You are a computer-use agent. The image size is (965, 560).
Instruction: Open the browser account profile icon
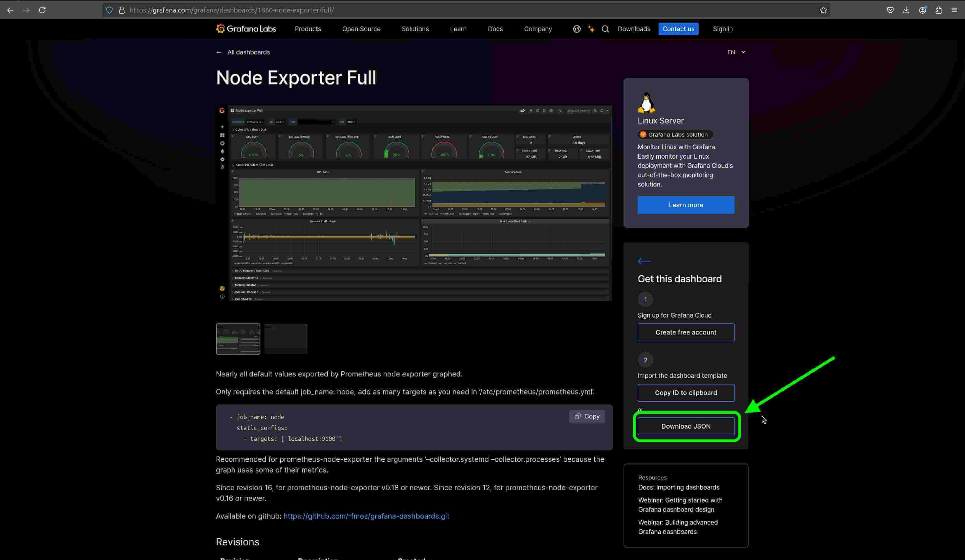click(x=922, y=10)
